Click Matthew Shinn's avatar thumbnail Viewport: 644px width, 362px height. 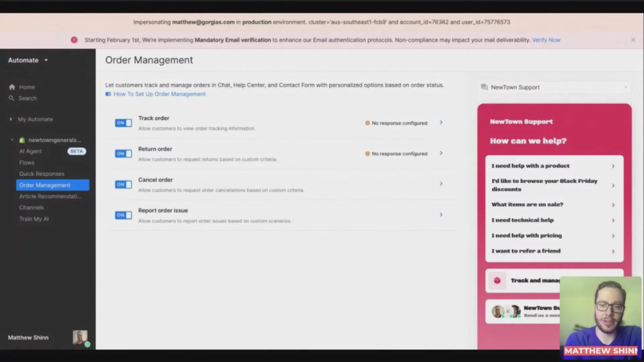coord(80,337)
